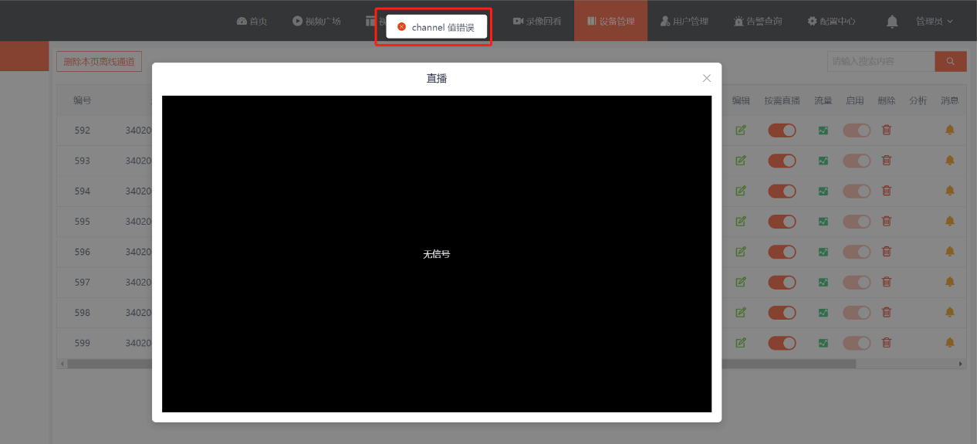This screenshot has height=444, width=980.
Task: Open message bell for row 594
Action: tap(950, 191)
